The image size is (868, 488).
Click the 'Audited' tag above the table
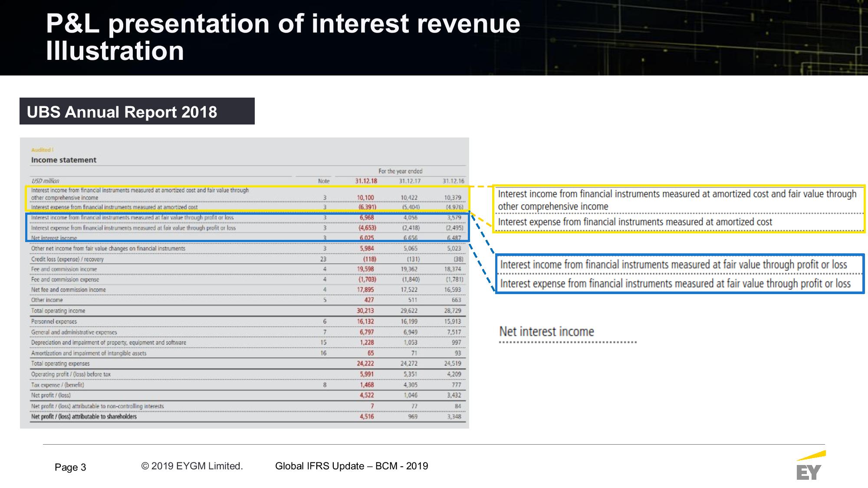(42, 150)
